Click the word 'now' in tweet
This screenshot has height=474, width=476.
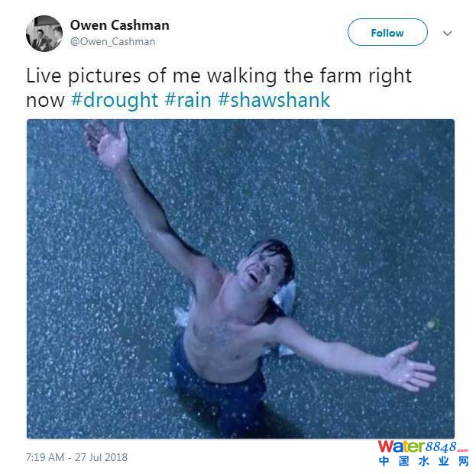(x=45, y=101)
